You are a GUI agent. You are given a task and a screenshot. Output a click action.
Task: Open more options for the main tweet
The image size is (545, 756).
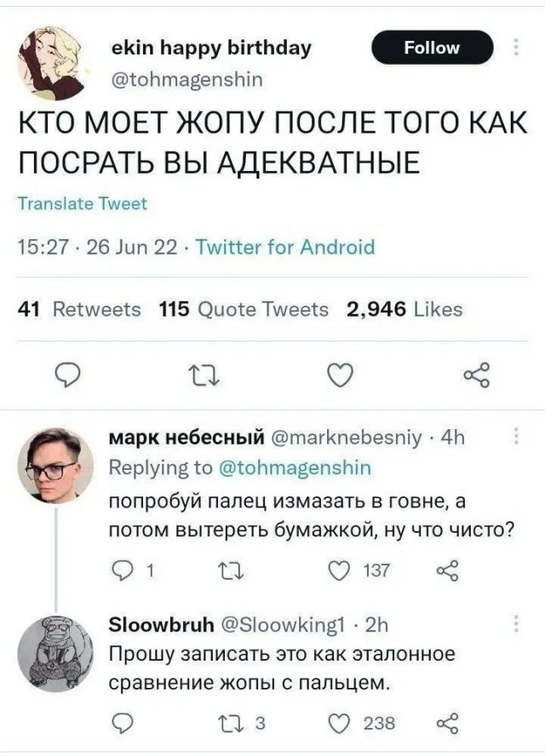pos(517,47)
